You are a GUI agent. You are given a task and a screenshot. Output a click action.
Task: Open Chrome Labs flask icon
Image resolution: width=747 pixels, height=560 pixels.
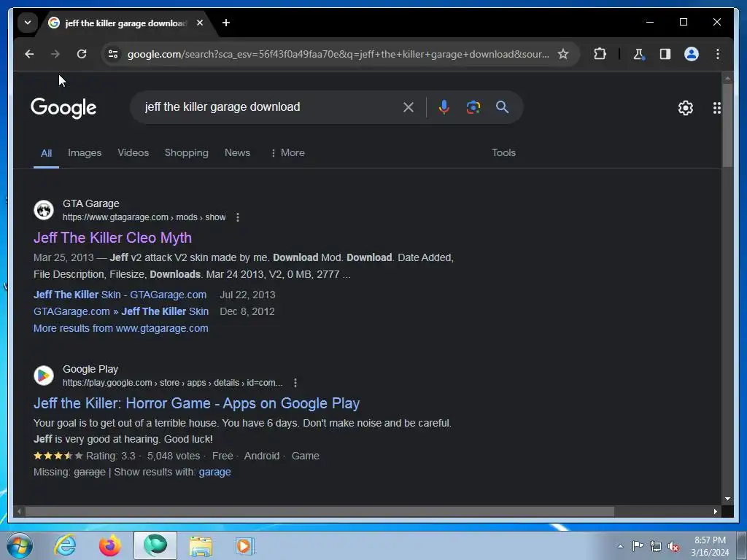point(639,54)
